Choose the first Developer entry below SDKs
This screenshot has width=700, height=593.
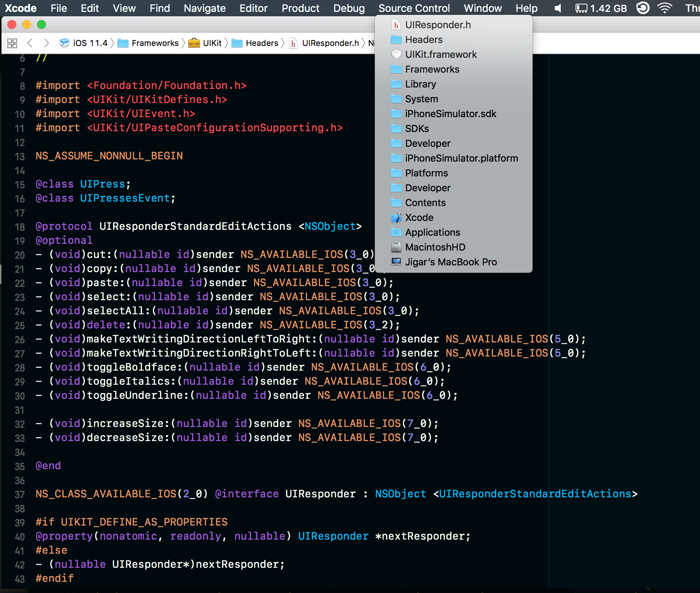[x=454, y=143]
